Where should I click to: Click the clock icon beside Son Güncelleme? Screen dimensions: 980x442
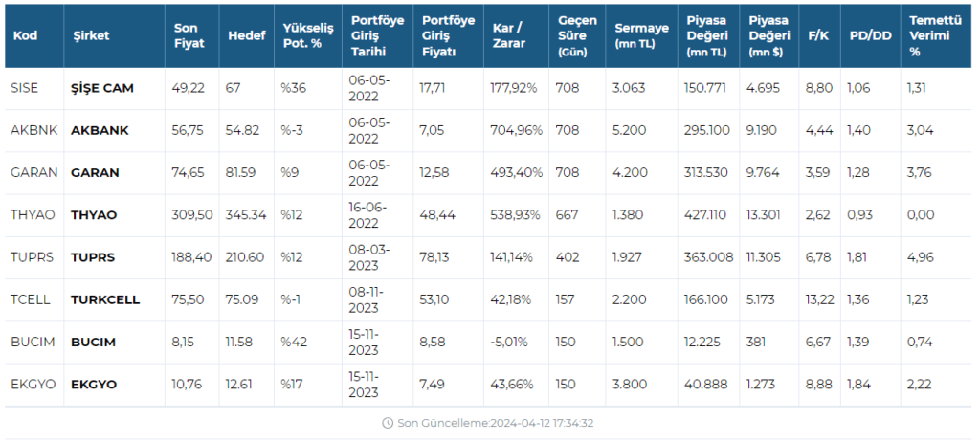pyautogui.click(x=388, y=423)
